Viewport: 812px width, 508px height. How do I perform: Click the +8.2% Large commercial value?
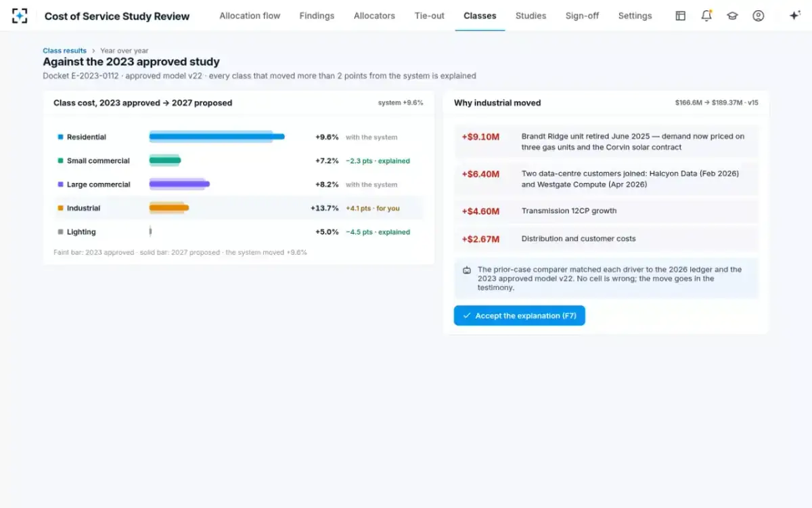(x=327, y=184)
